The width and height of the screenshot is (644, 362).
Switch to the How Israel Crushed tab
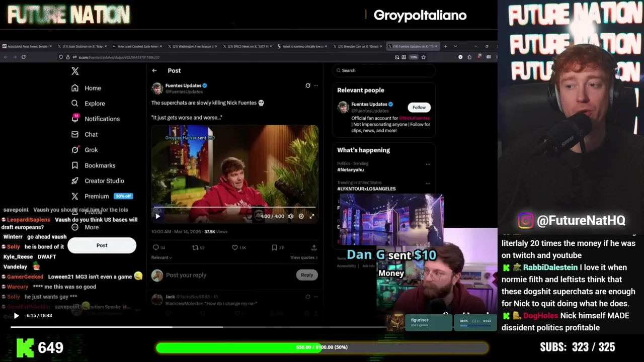(137, 46)
